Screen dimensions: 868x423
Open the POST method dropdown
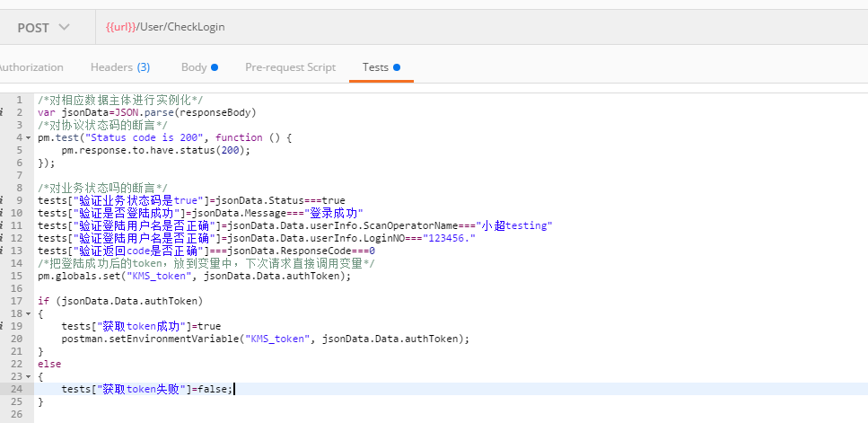(43, 27)
